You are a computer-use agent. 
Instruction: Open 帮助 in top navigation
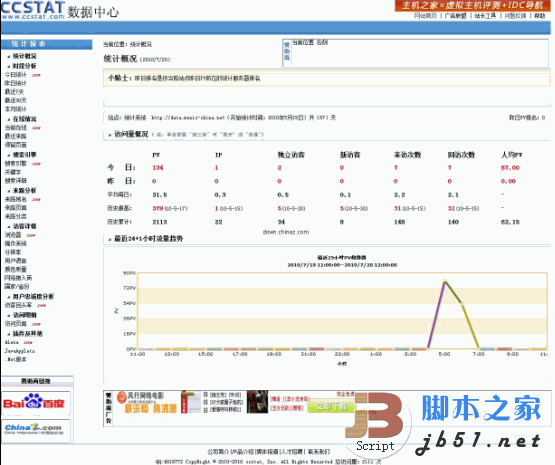[539, 16]
